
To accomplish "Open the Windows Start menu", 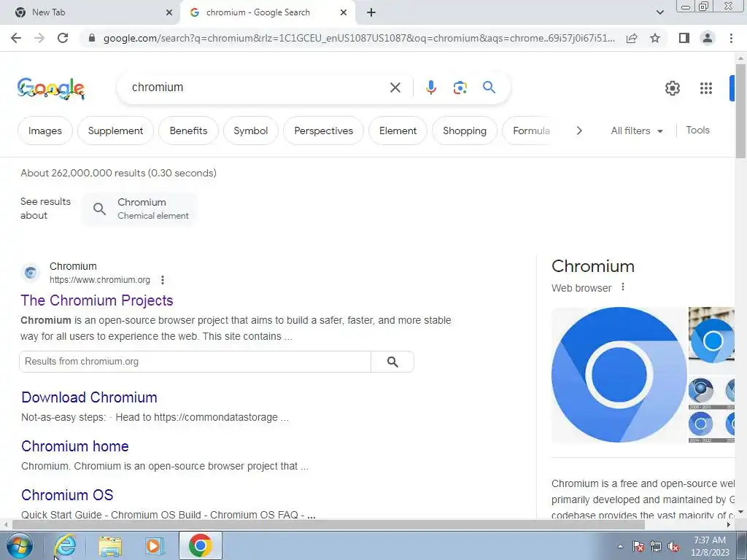I will (20, 545).
